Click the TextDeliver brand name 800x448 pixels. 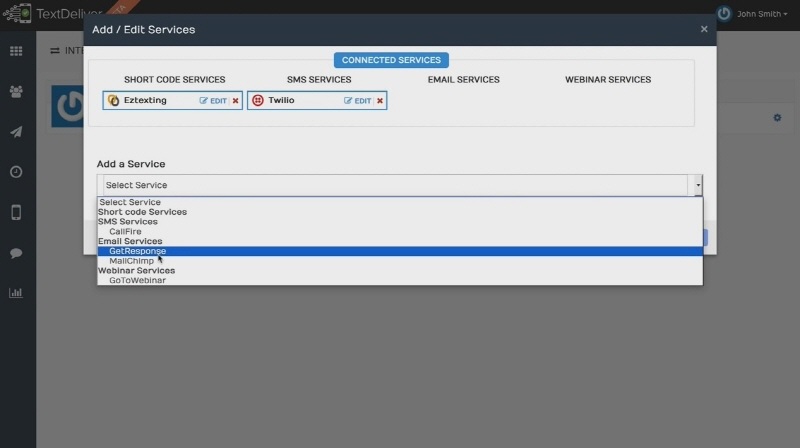click(69, 14)
